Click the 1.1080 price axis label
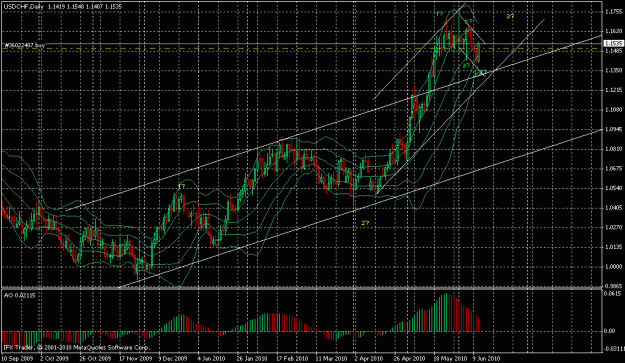This screenshot has height=363, width=625. (613, 110)
